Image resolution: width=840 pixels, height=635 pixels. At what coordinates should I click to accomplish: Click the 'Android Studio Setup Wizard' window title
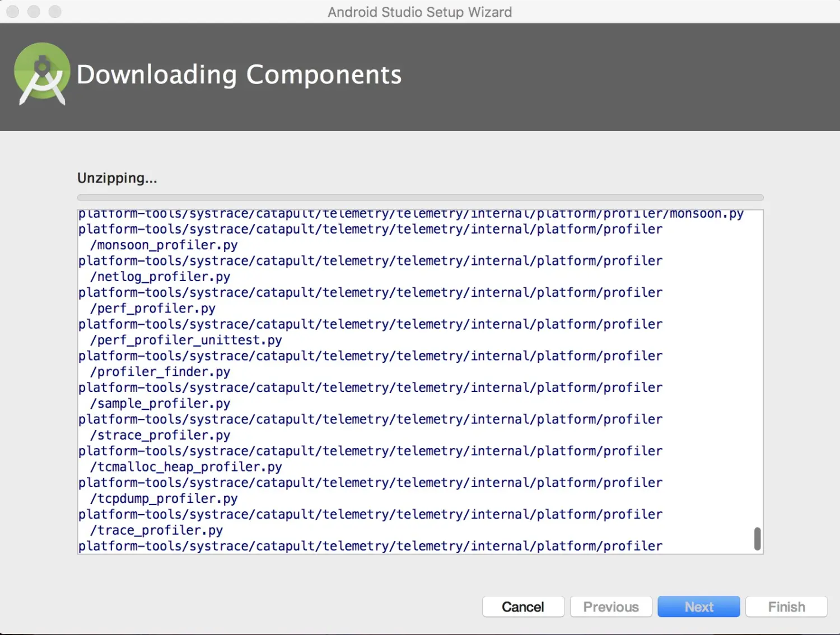tap(420, 12)
